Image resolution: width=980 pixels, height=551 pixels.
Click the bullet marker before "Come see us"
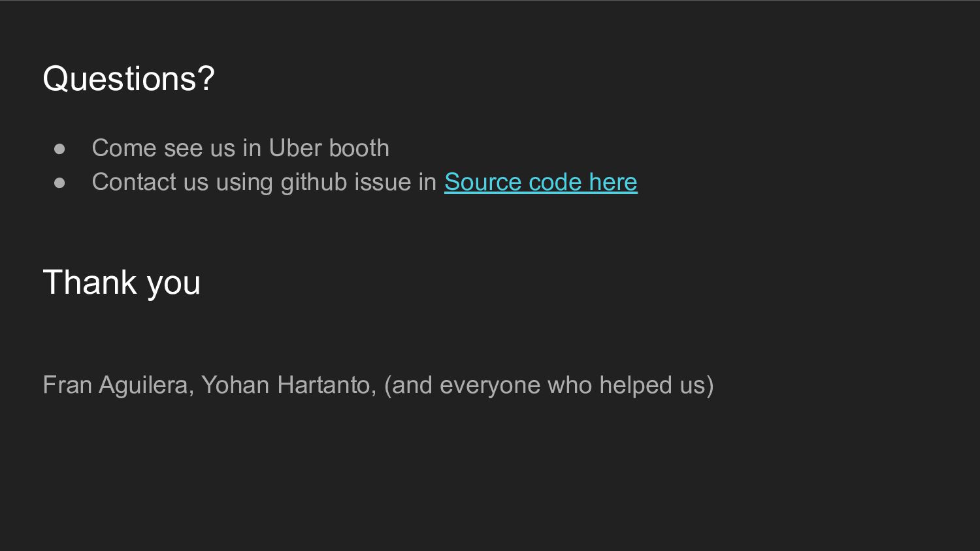[60, 149]
